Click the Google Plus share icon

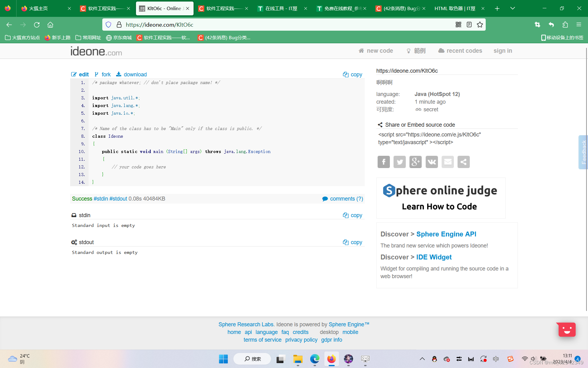point(415,162)
